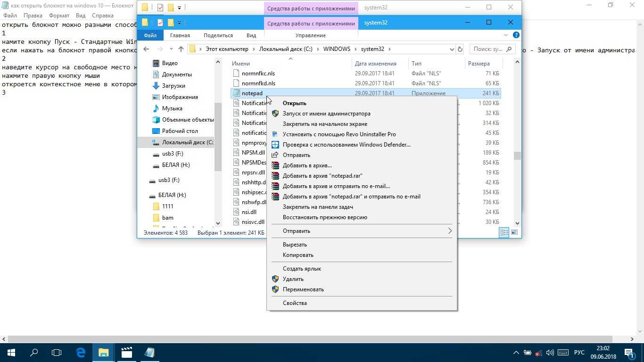Click File Explorer icon on taskbar
The height and width of the screenshot is (362, 644).
point(103,353)
